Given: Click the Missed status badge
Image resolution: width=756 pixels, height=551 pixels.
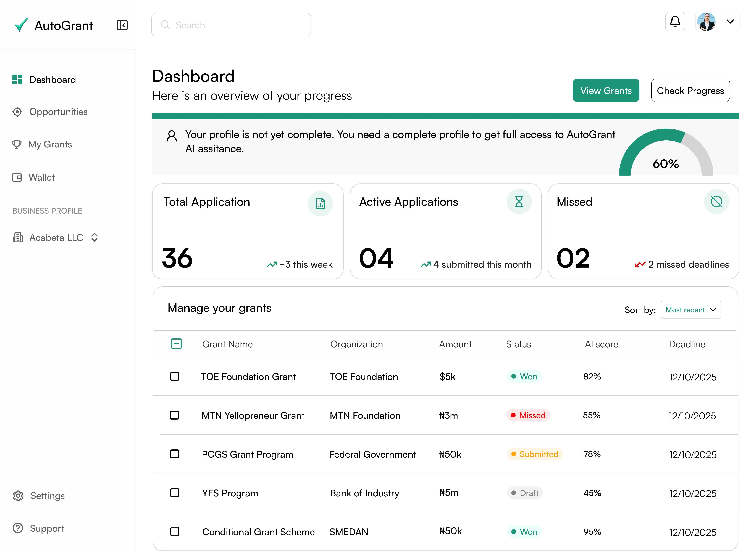Looking at the screenshot, I should [x=528, y=415].
